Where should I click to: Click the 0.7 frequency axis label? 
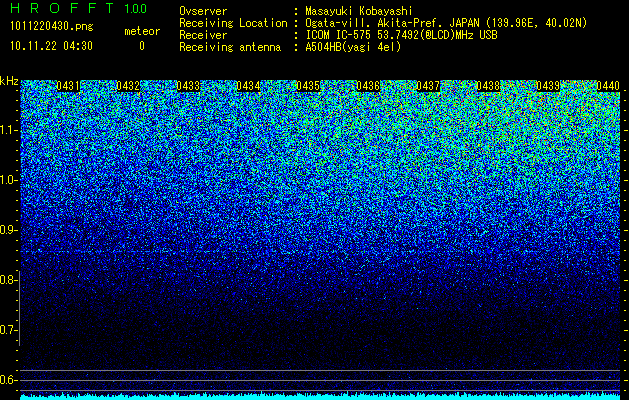[9, 330]
